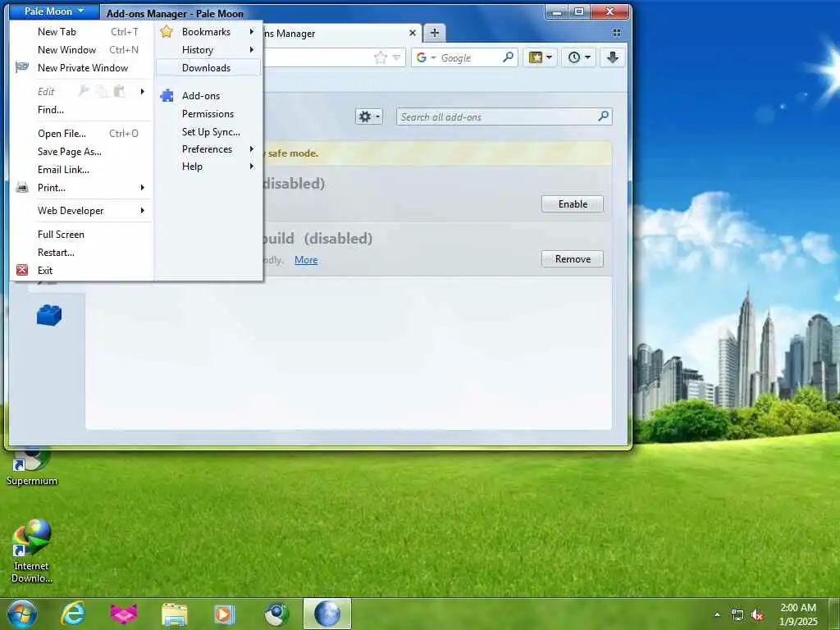Expand the History submenu
Screen dimensions: 840x630
coord(251,50)
